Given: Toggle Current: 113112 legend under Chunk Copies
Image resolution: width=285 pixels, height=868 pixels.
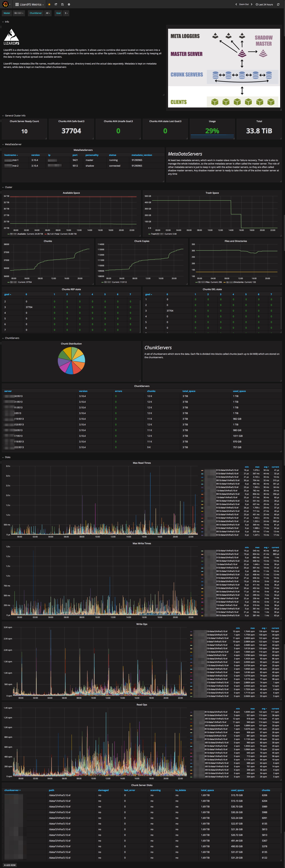Looking at the screenshot, I should coord(119,282).
